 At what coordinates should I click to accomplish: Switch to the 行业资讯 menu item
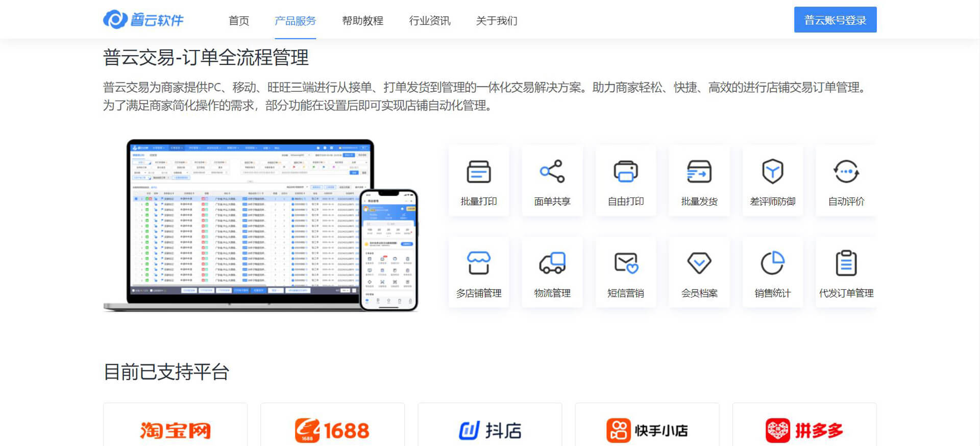click(429, 21)
